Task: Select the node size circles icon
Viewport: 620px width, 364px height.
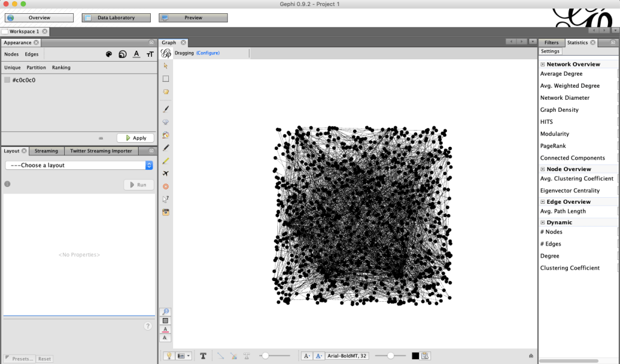Action: [x=122, y=54]
